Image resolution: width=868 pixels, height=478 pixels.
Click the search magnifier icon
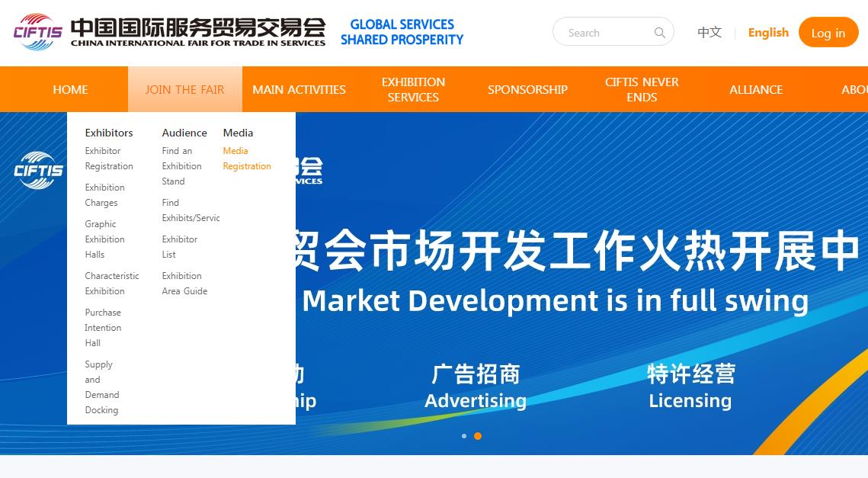[659, 33]
